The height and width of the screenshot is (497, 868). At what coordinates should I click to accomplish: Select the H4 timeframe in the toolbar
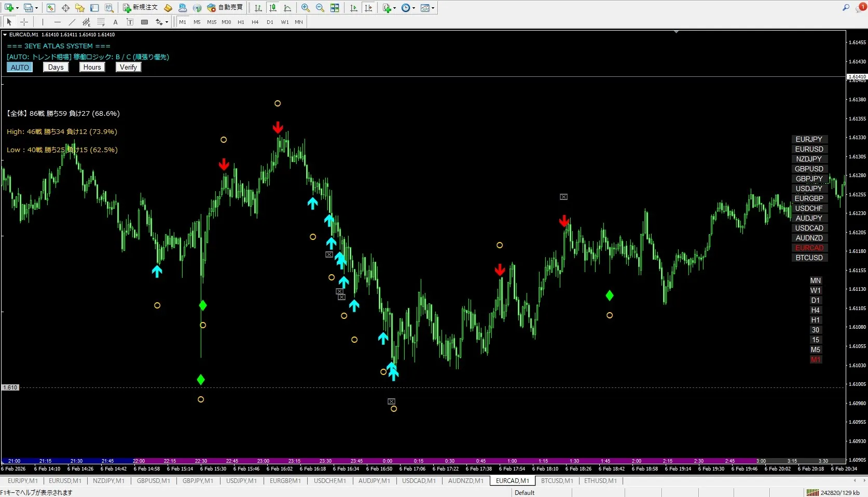click(x=255, y=22)
